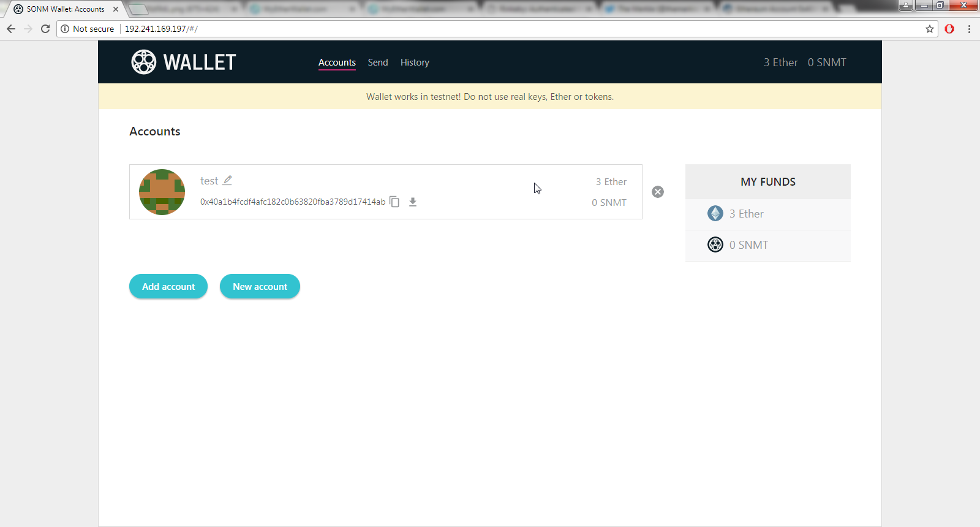The height and width of the screenshot is (527, 980).
Task: Copy the account address to clipboard
Action: click(x=394, y=202)
